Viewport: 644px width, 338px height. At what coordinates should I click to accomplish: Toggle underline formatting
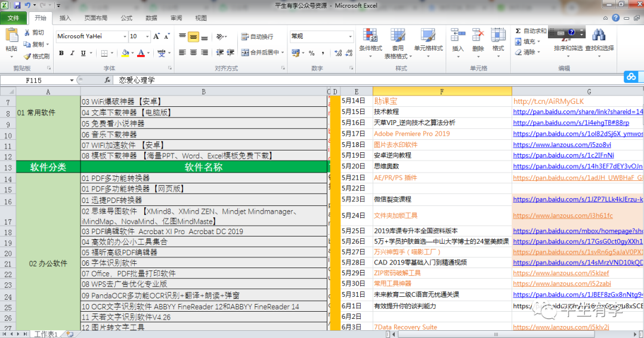83,53
